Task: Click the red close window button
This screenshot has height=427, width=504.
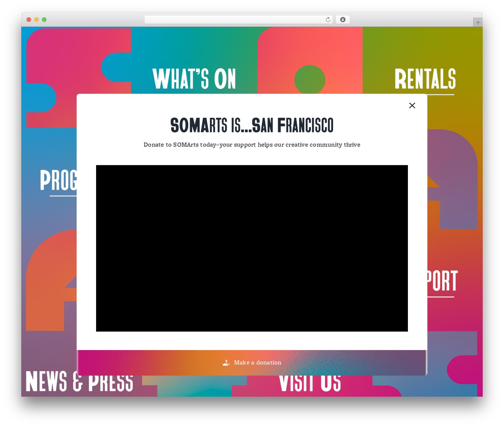Action: tap(29, 20)
